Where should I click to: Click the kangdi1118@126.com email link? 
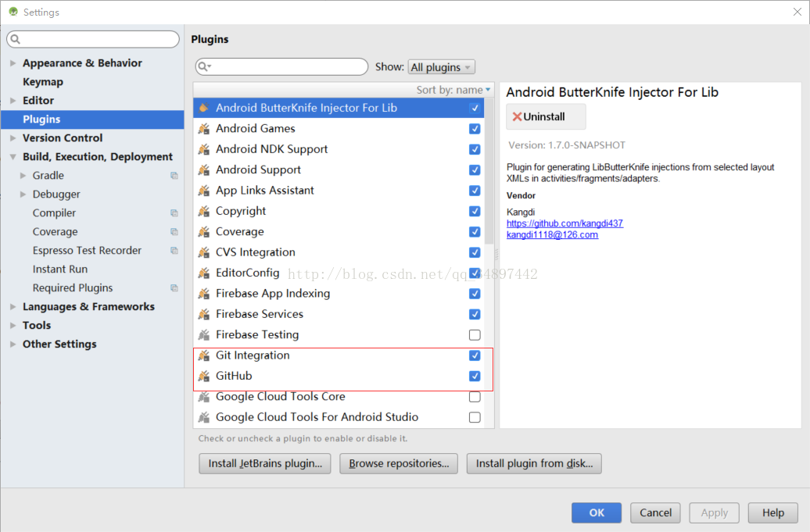(x=552, y=235)
